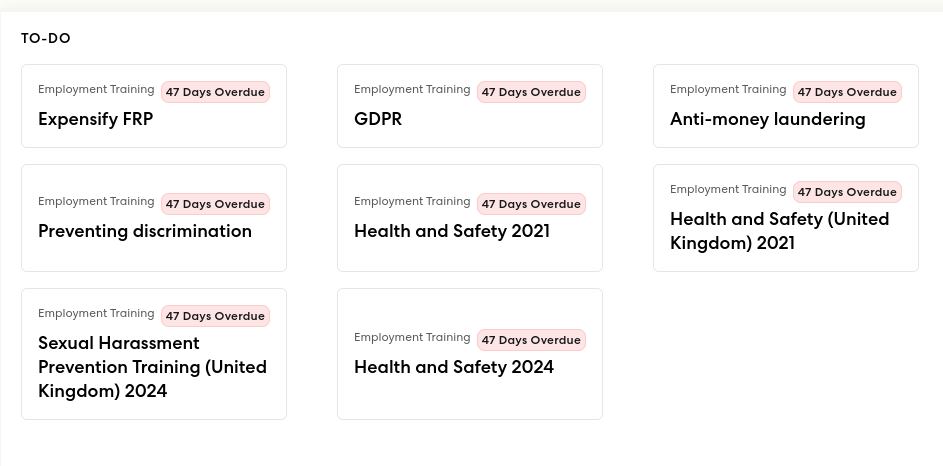Click Employment Training label on Health and Safety 2021
Screen dimensions: 943x466
(412, 201)
